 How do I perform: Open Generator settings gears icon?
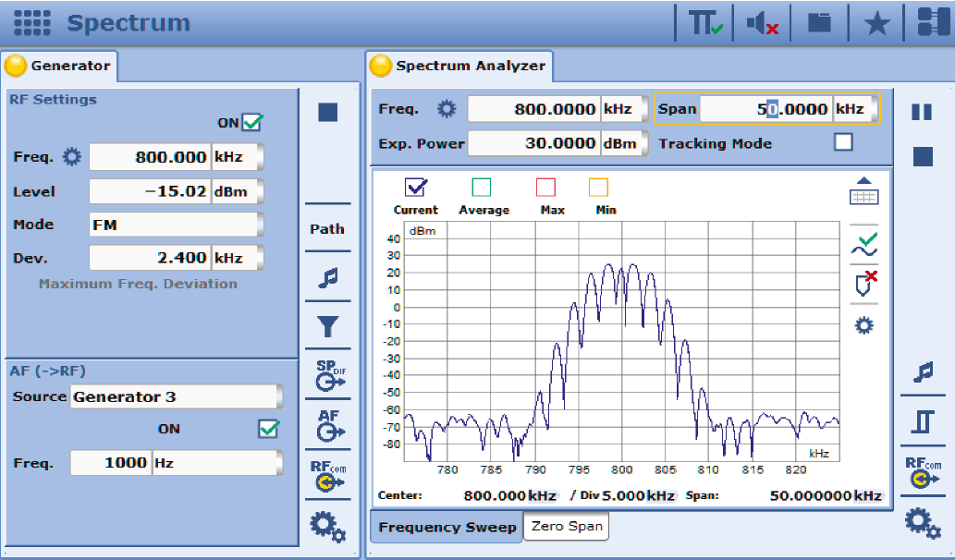click(x=327, y=526)
